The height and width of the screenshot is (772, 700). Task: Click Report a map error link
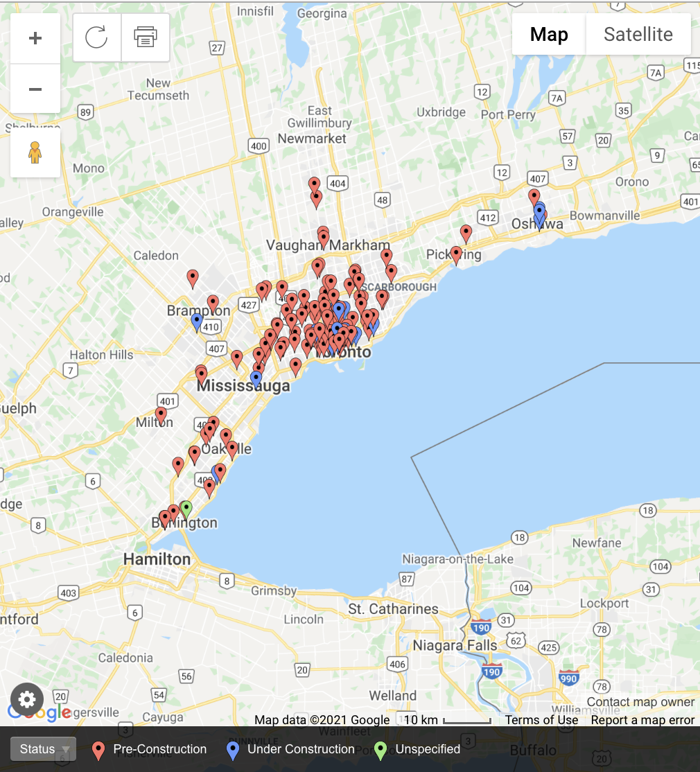[642, 720]
